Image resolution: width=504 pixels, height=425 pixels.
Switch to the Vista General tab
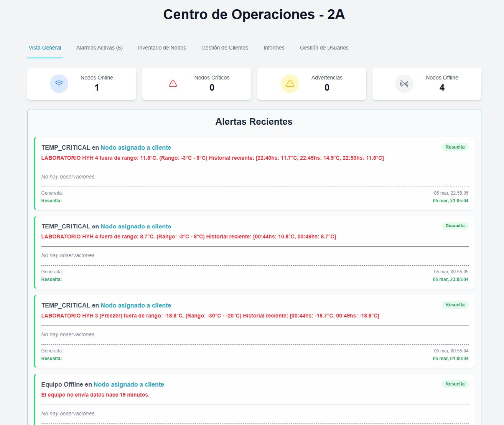tap(45, 48)
